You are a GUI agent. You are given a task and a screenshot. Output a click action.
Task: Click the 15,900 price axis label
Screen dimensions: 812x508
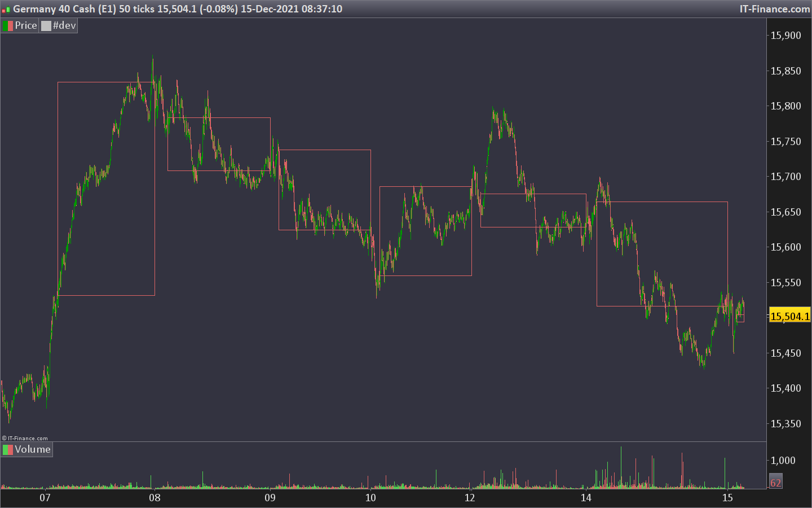(785, 36)
